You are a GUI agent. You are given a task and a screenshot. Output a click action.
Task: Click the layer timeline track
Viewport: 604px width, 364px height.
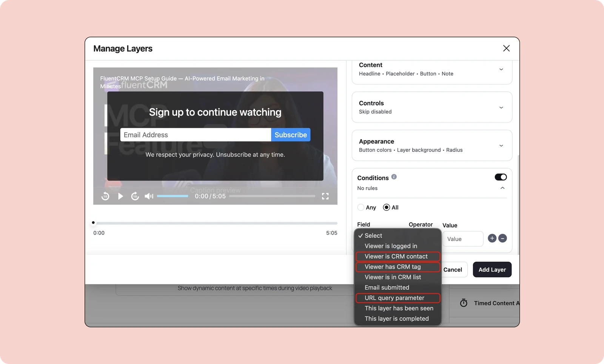[x=216, y=223]
